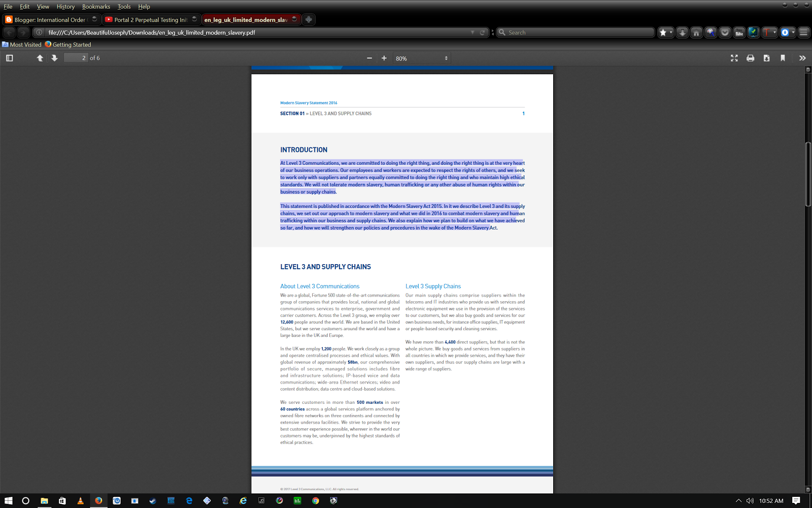Open Cortana search circle
Viewport: 812px width, 508px height.
click(26, 500)
